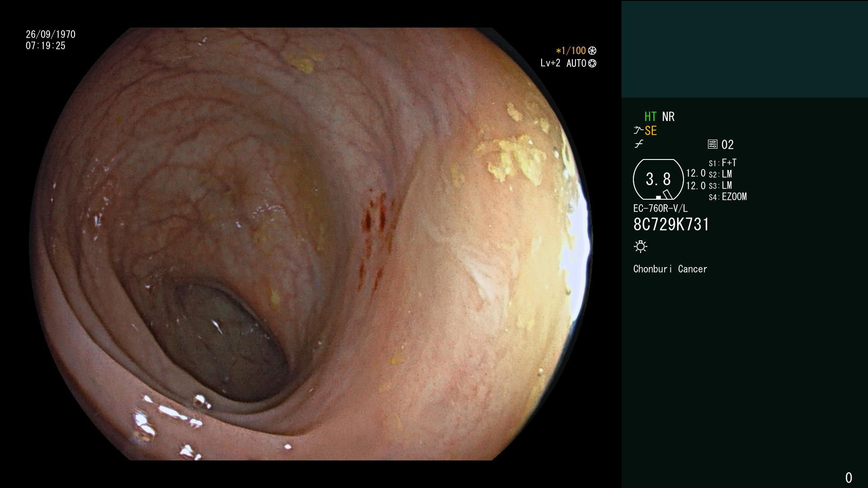
Task: Click the Lv+2 brightness level text
Action: click(x=551, y=63)
